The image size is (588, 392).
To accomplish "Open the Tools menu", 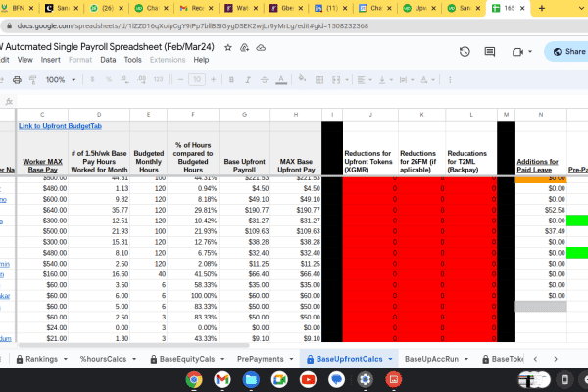I will pos(132,60).
